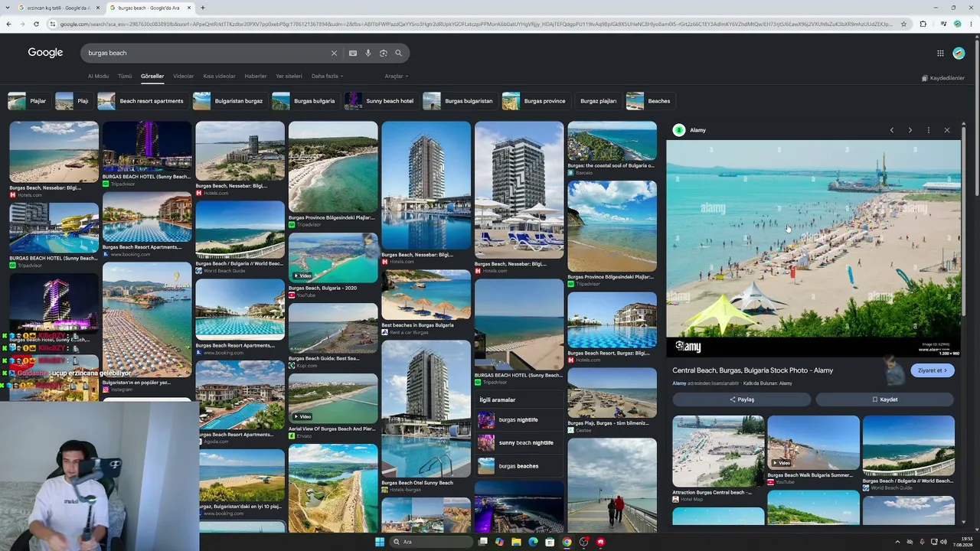Expand the 'Daha fazla' dropdown
Image resolution: width=980 pixels, height=551 pixels.
(327, 77)
